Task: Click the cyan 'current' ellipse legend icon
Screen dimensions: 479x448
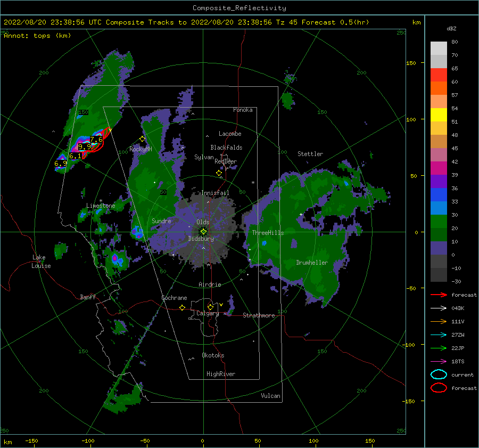Action: point(439,374)
